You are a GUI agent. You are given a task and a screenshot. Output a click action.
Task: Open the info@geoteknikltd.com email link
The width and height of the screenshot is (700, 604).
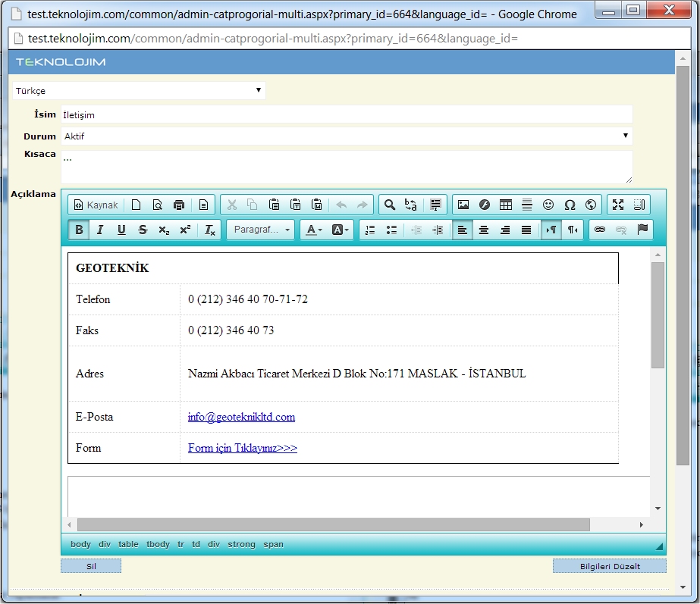point(241,417)
